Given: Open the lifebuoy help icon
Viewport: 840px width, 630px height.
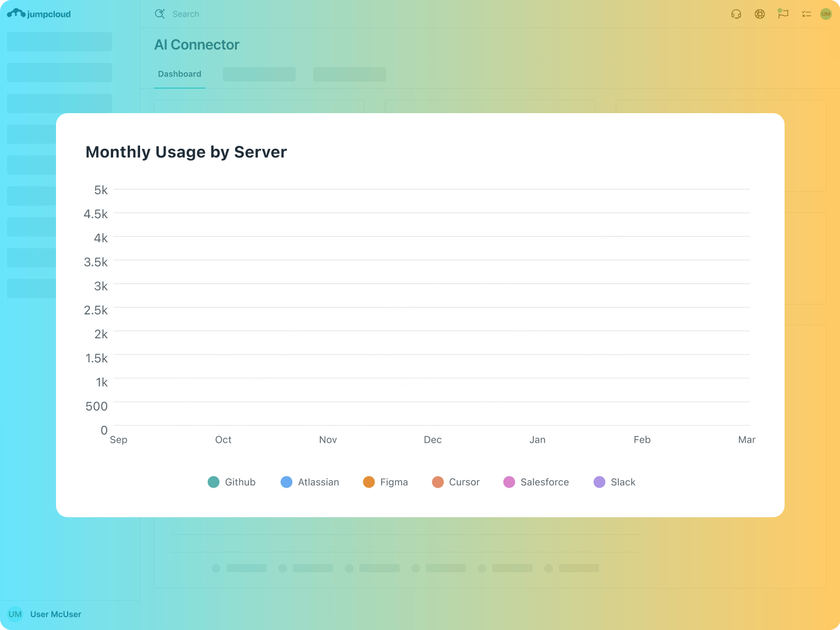Looking at the screenshot, I should [759, 14].
